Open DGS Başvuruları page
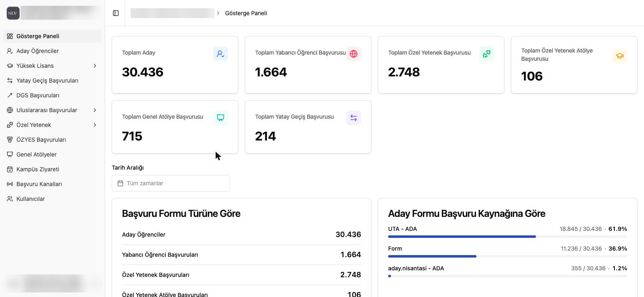This screenshot has height=297, width=644. [53, 95]
